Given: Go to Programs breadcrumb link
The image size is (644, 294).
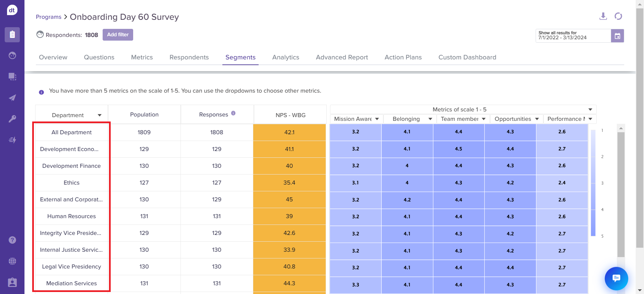Looking at the screenshot, I should [49, 17].
